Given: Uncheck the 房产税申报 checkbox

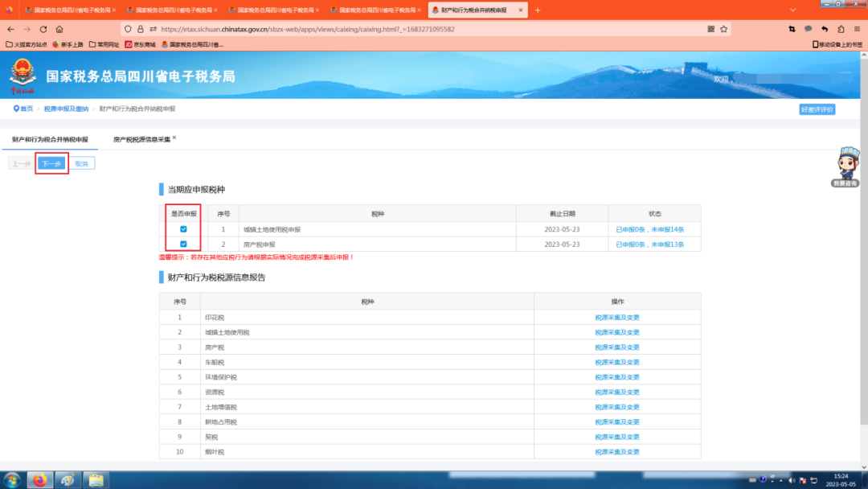Looking at the screenshot, I should pyautogui.click(x=183, y=244).
